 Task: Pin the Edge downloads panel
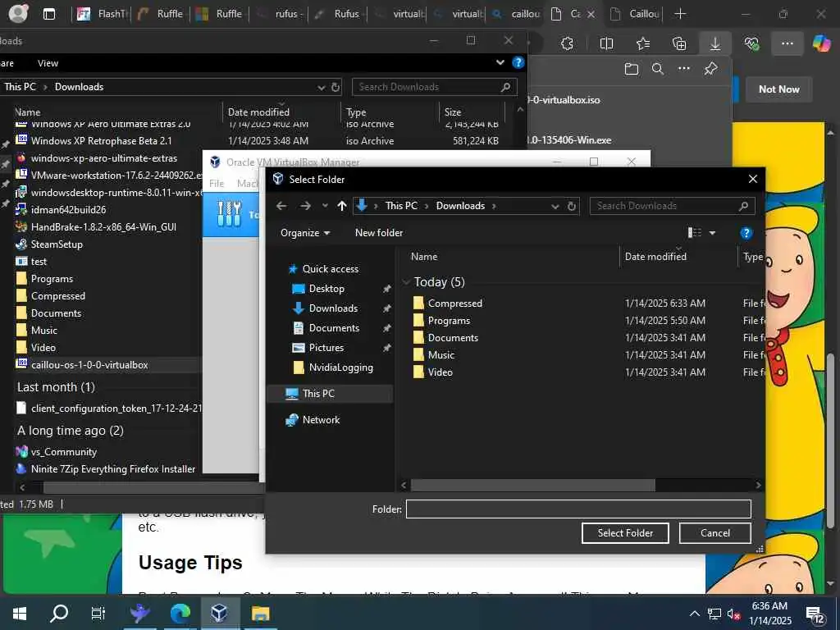[710, 69]
